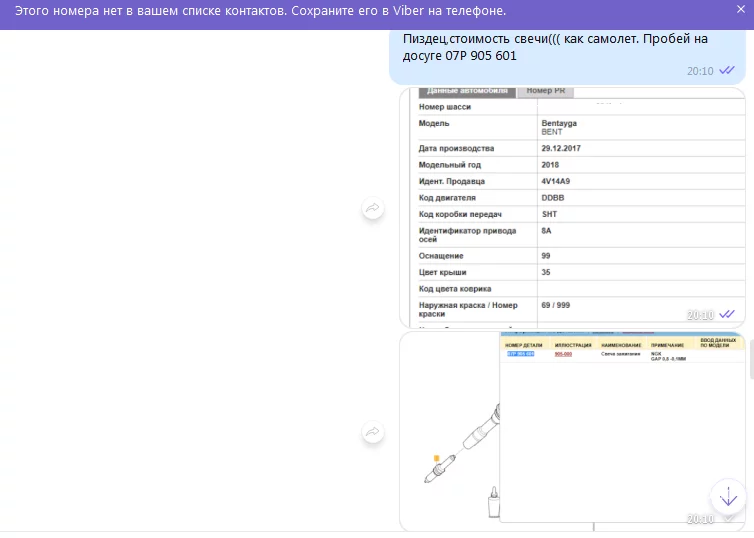Click the 'Bentayga' model value

[559, 123]
